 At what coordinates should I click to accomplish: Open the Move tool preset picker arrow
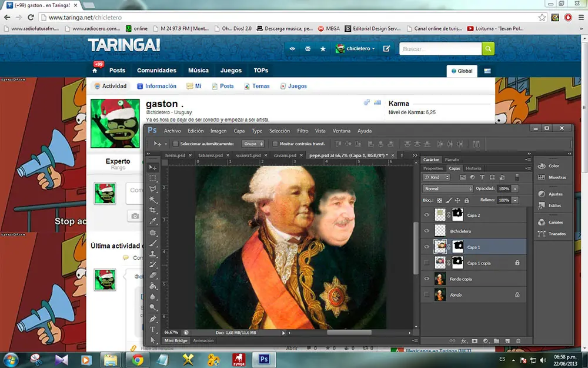166,144
